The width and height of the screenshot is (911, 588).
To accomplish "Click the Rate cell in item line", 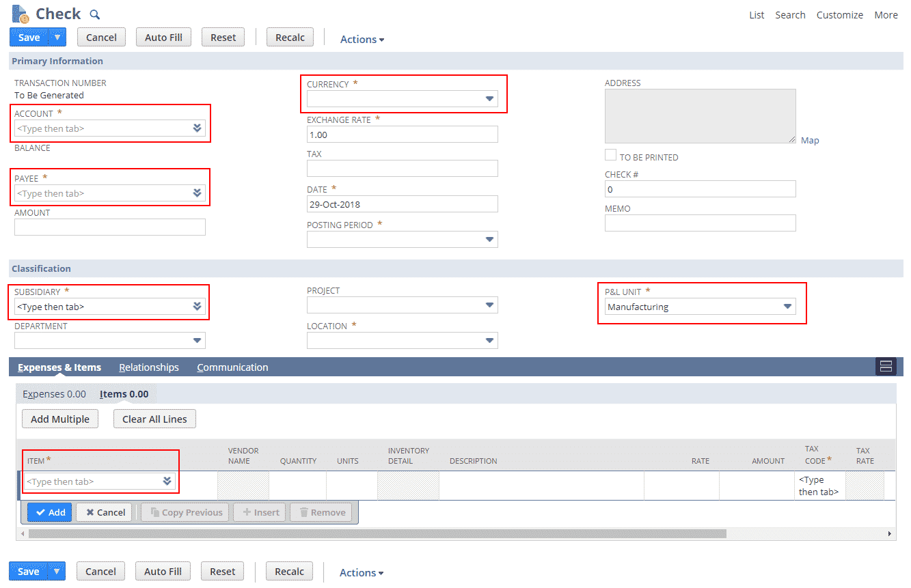I will (x=681, y=486).
